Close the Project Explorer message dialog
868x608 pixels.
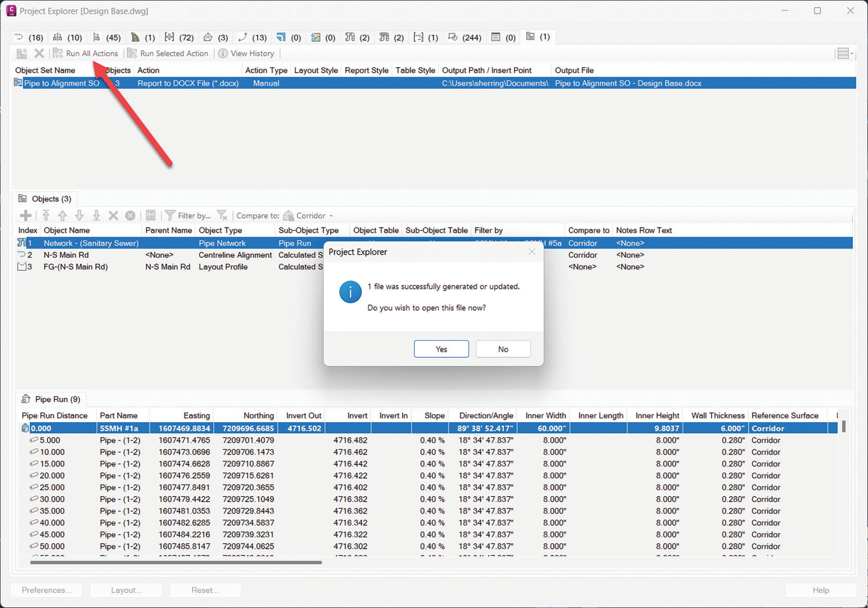pyautogui.click(x=532, y=252)
